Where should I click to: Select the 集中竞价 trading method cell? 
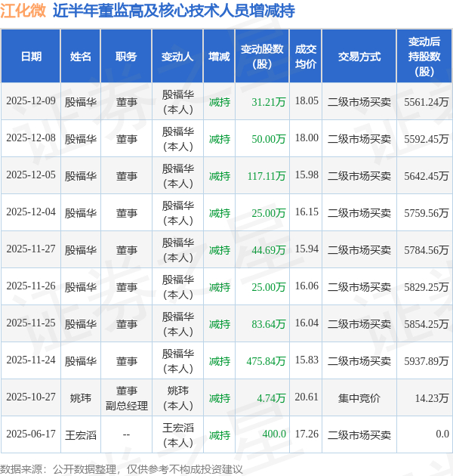pyautogui.click(x=359, y=398)
